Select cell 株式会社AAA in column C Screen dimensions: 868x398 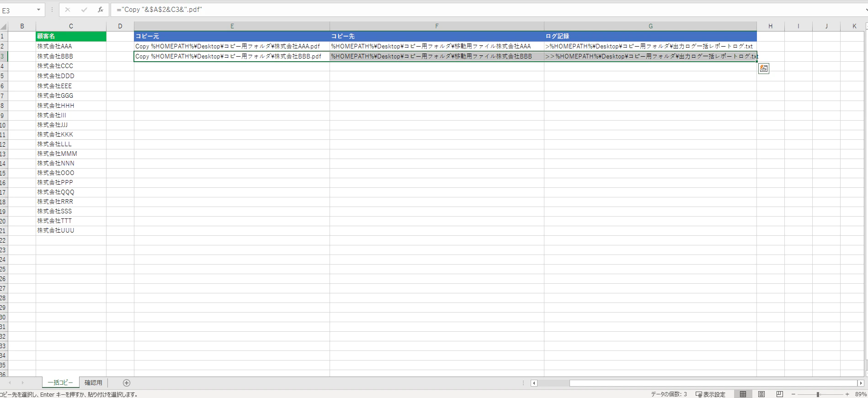pyautogui.click(x=71, y=46)
